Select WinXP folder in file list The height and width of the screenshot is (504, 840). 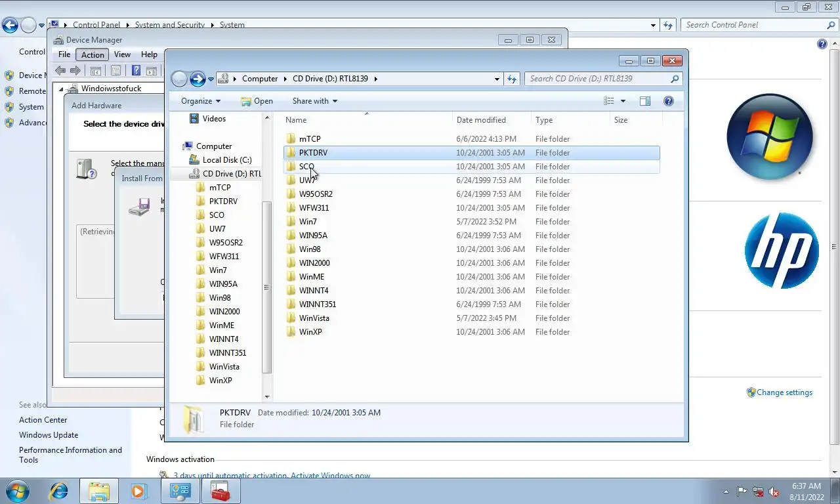tap(471, 332)
